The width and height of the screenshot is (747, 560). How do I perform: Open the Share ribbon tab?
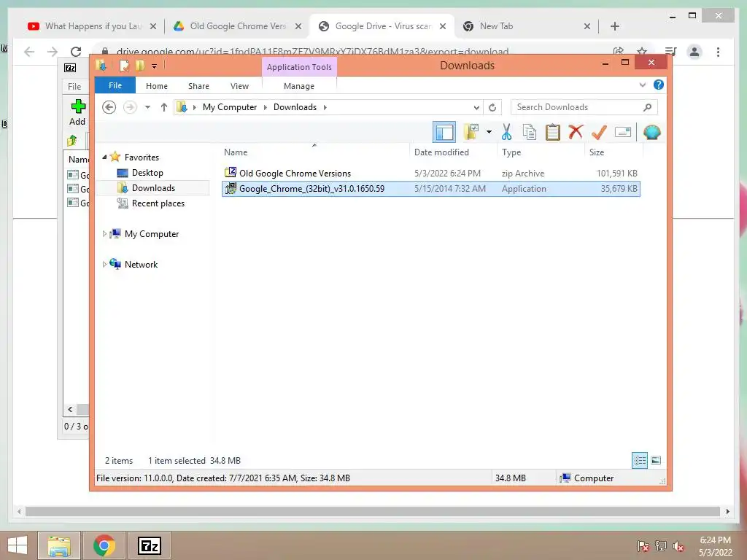[x=198, y=86]
